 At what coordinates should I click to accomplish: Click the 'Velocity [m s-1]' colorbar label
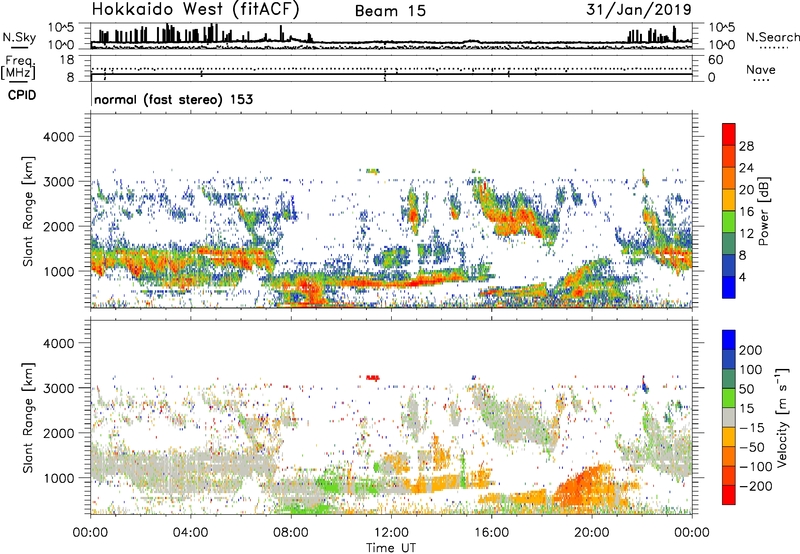point(782,417)
